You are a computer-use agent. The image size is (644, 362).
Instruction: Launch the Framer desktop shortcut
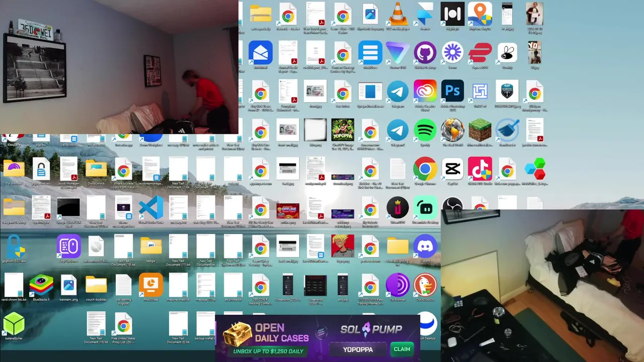click(x=425, y=14)
